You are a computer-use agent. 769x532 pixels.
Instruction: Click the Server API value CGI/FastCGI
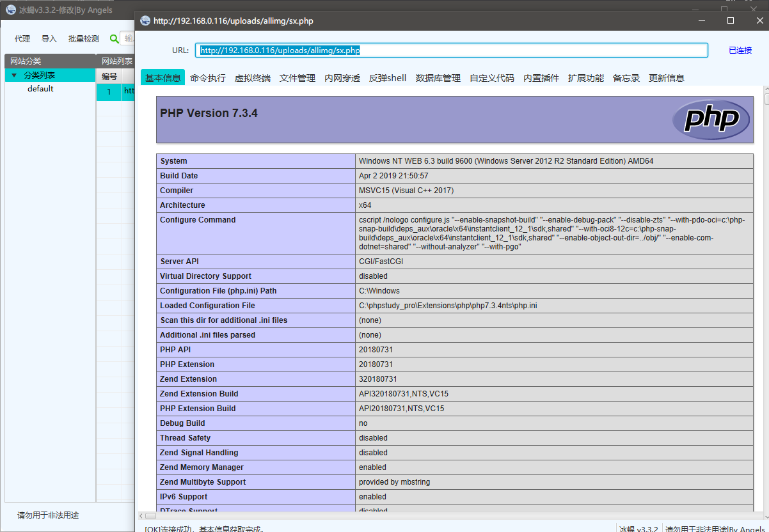pyautogui.click(x=381, y=262)
